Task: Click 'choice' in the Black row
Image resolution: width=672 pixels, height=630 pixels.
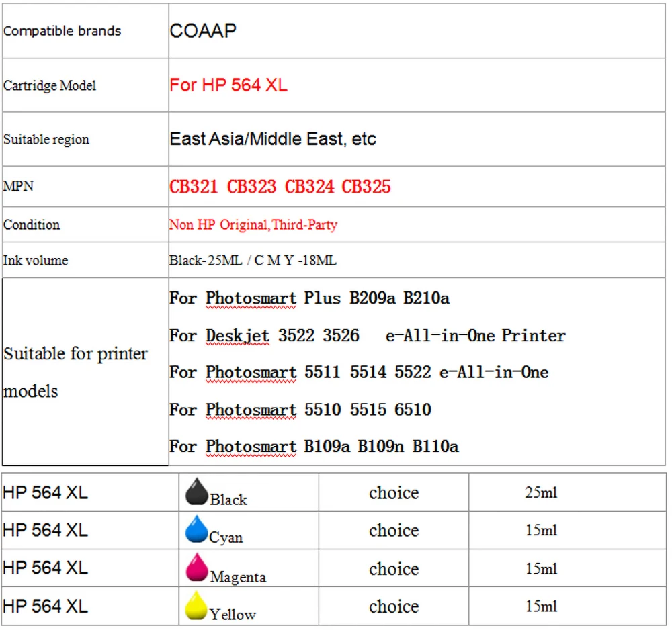Action: pos(394,492)
